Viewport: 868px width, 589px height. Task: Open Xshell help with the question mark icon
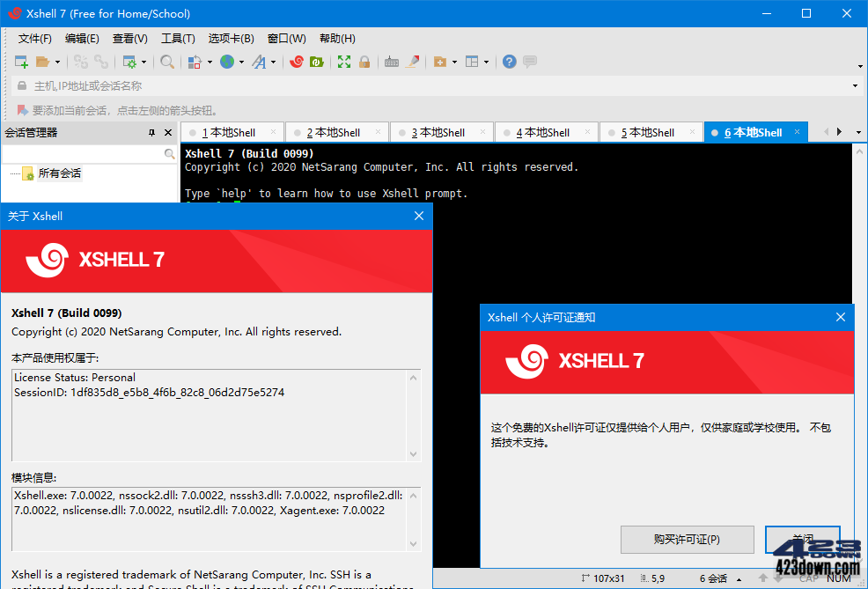click(x=509, y=62)
